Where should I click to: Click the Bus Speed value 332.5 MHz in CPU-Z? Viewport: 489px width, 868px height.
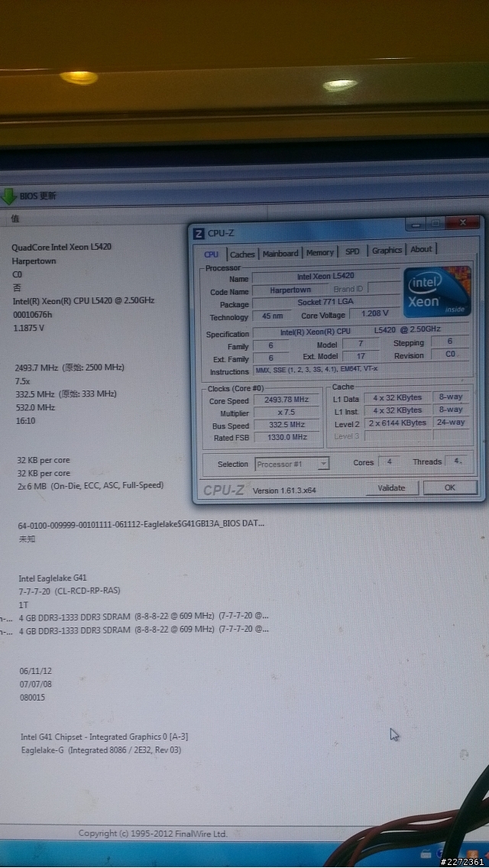click(287, 425)
